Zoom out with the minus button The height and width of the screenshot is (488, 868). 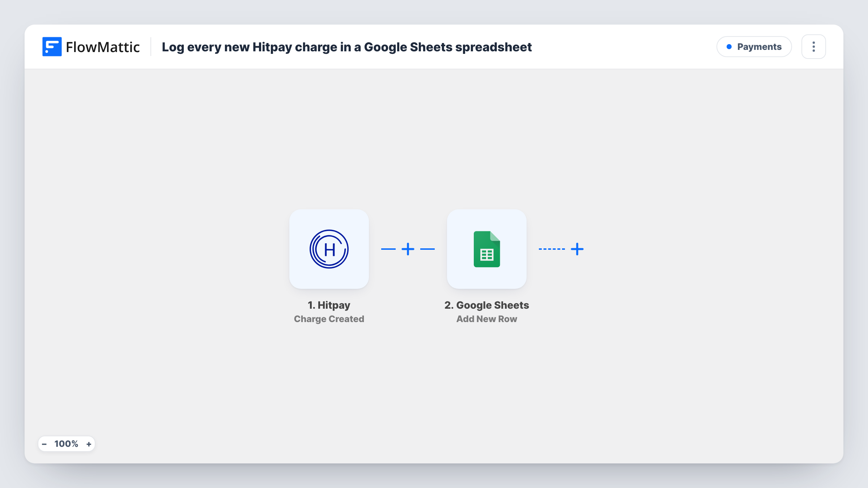(x=44, y=444)
